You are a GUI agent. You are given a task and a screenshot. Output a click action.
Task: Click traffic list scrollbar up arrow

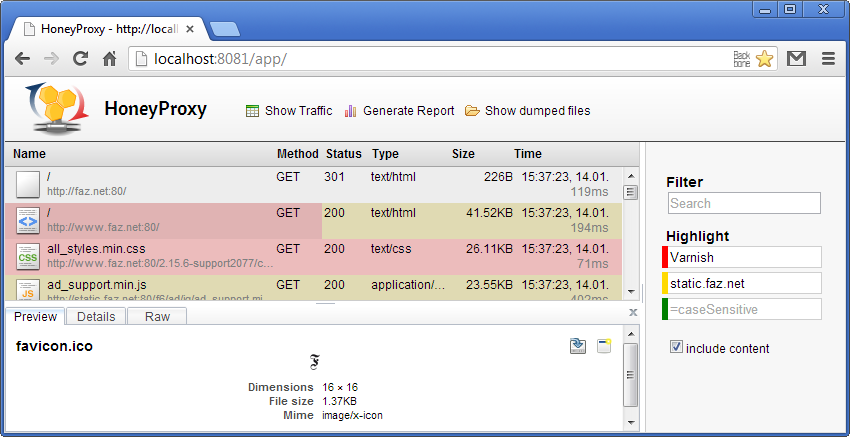point(630,176)
